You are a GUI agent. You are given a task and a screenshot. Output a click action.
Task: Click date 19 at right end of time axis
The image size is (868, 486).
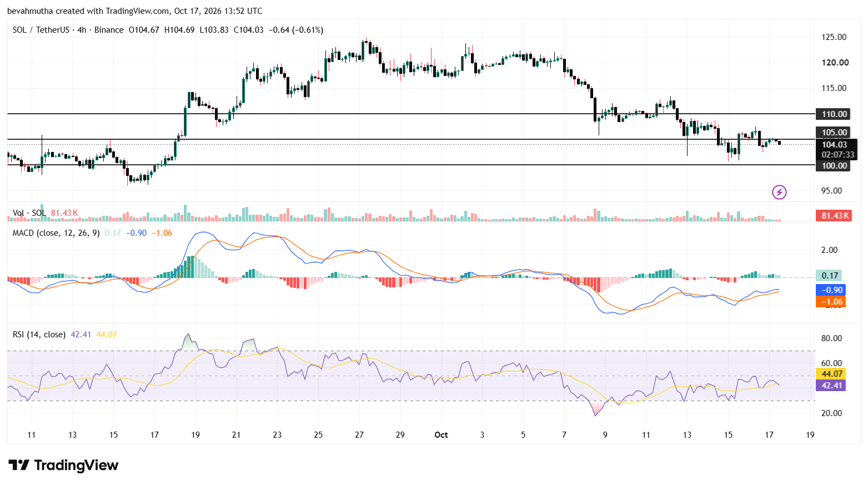click(810, 435)
